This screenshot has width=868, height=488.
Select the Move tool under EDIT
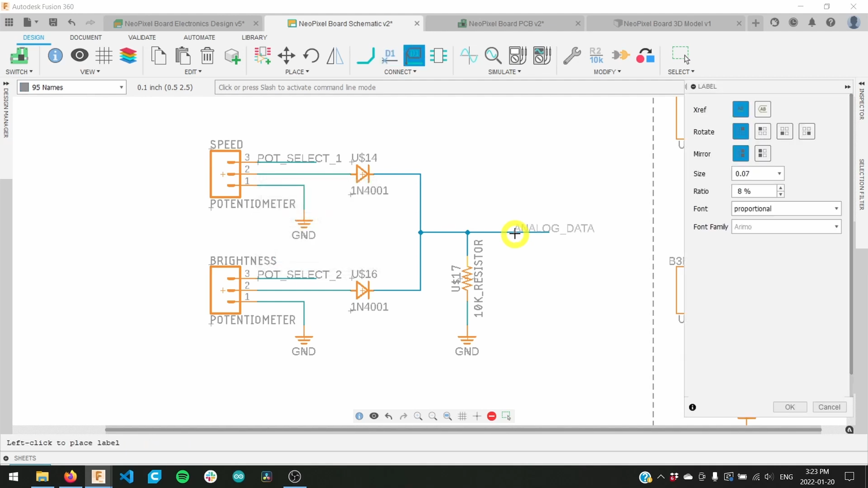pos(286,56)
